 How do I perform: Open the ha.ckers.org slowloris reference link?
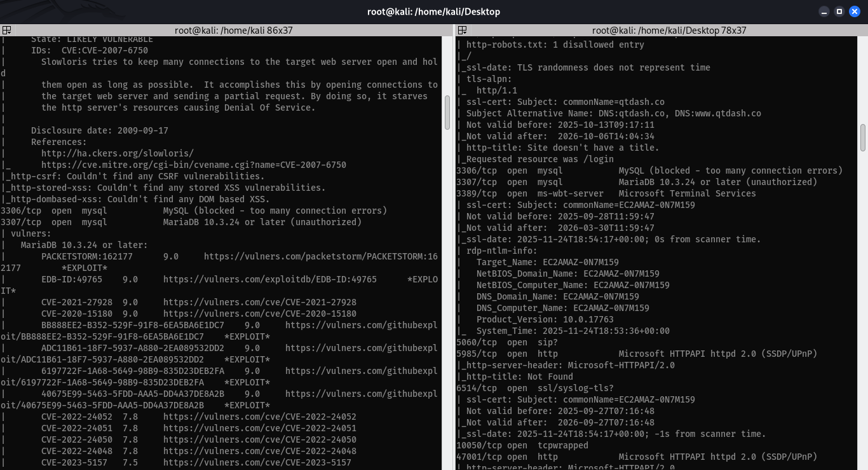tap(118, 153)
